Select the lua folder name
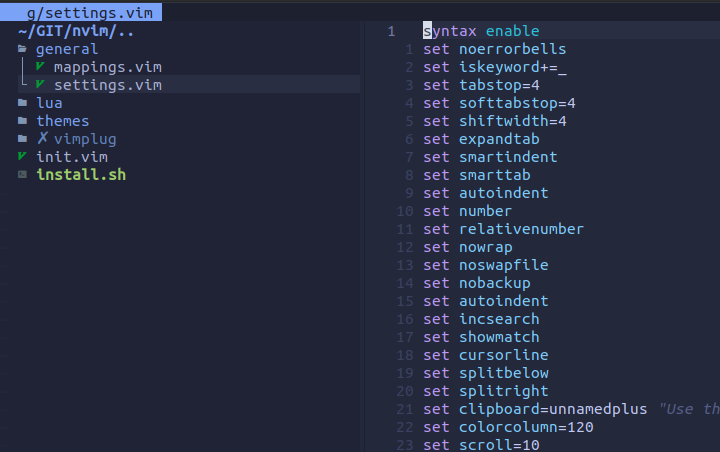 coord(49,103)
